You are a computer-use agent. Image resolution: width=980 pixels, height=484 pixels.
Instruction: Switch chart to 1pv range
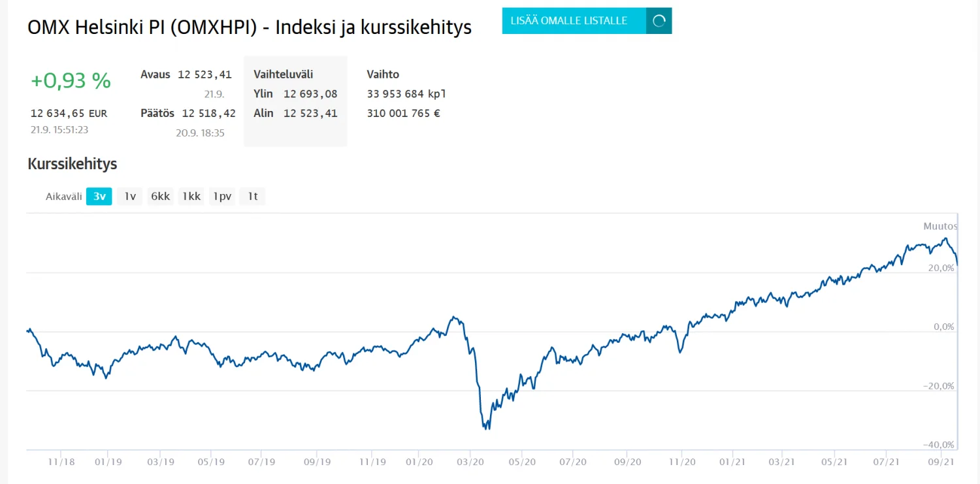222,196
